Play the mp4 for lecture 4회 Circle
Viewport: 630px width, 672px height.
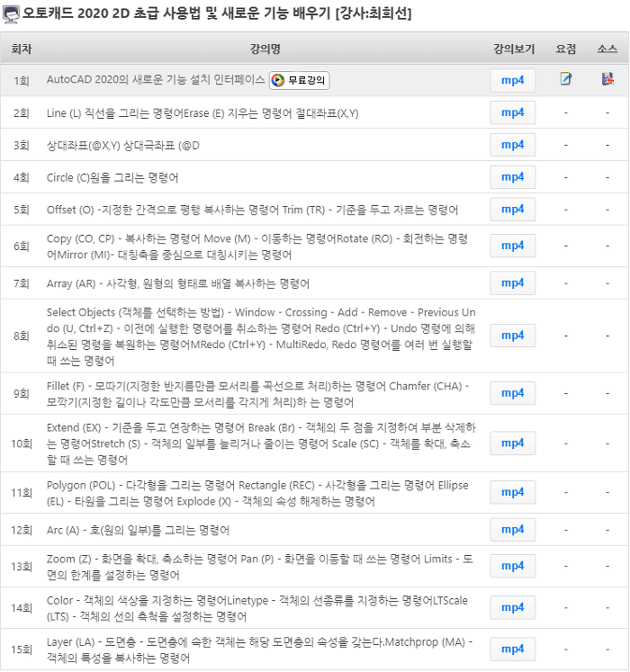[512, 177]
